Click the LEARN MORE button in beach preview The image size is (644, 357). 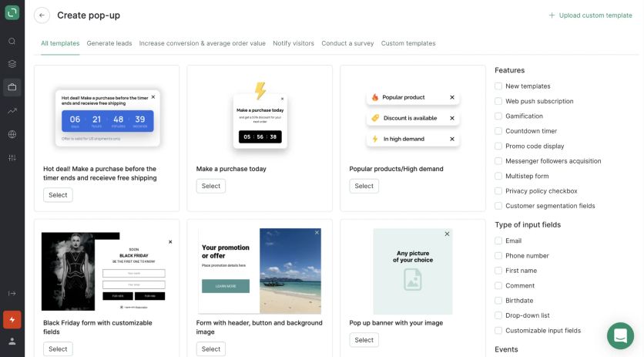[x=226, y=286]
